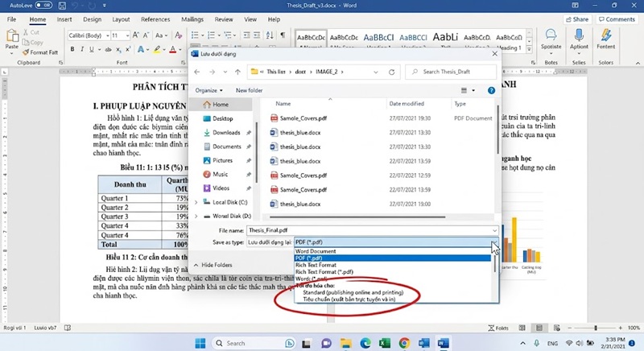Click the Save icon in title bar
This screenshot has height=351, width=644.
pyautogui.click(x=62, y=6)
